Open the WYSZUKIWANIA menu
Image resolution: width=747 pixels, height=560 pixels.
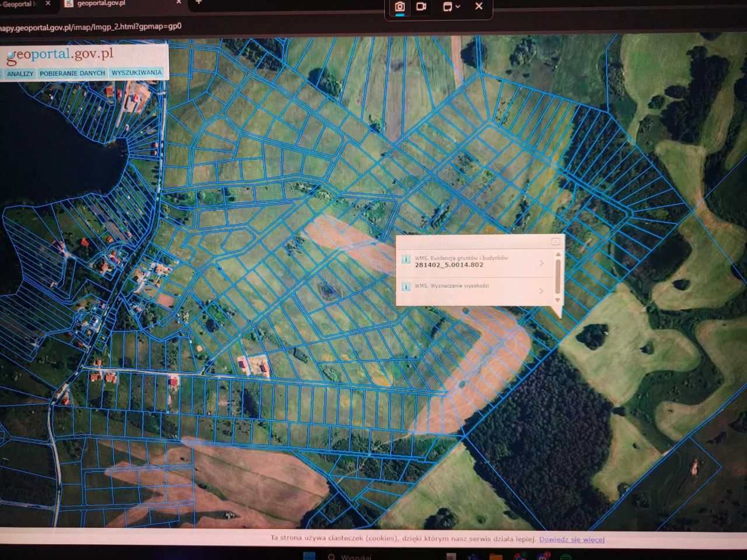pyautogui.click(x=137, y=73)
